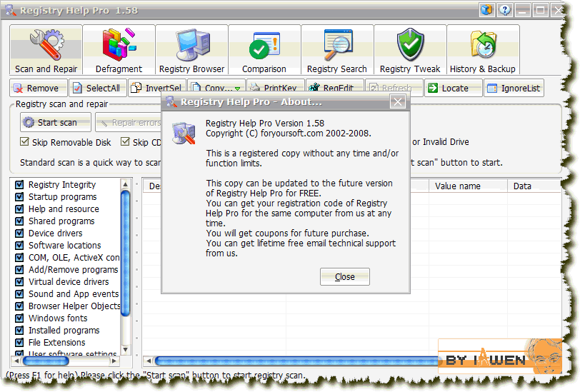Close the About dialog with Close button

[345, 276]
